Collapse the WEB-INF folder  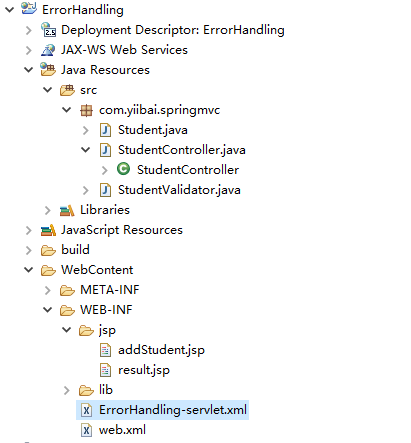point(48,310)
